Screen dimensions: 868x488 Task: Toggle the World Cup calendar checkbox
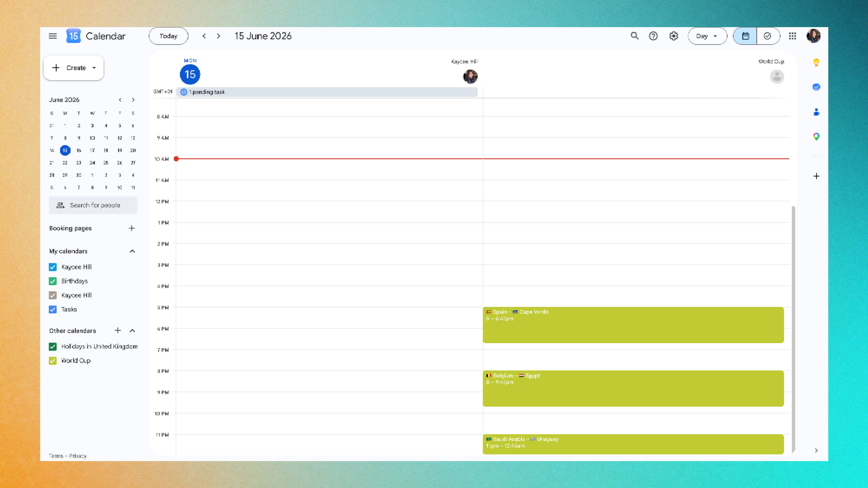[53, 361]
